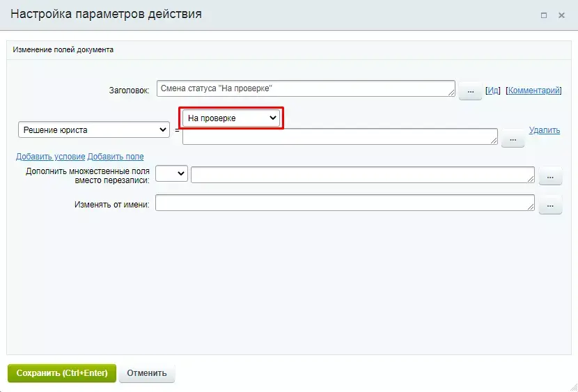Open the ellipsis button next to Заголовок field
578x392 pixels.
(470, 91)
